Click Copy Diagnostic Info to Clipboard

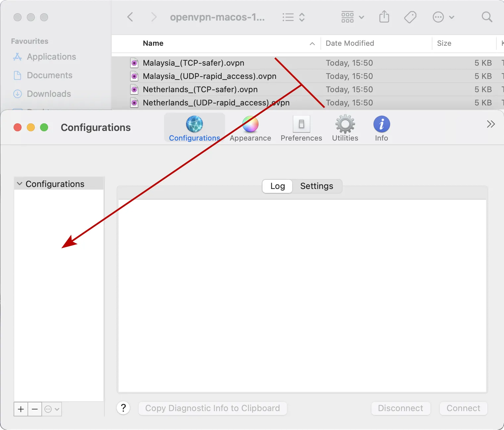click(x=212, y=408)
